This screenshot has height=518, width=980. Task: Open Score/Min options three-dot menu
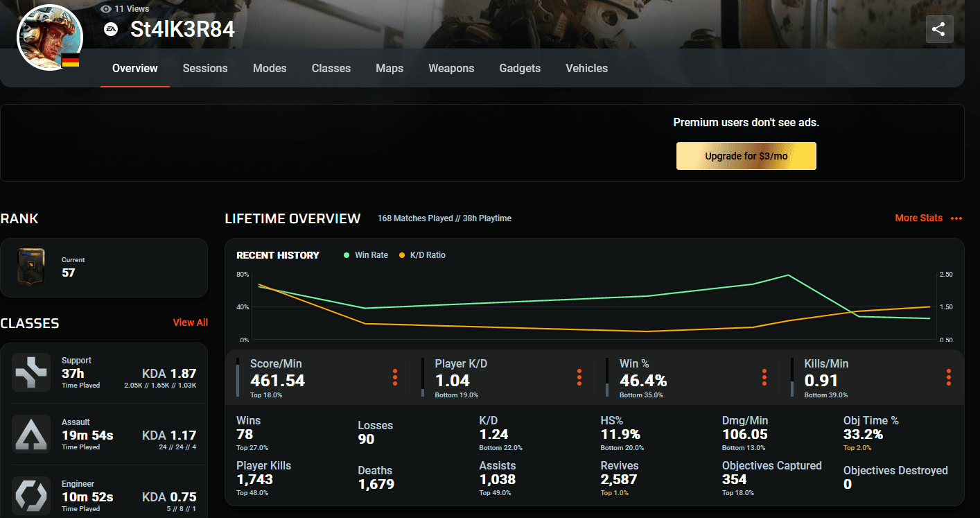[395, 377]
